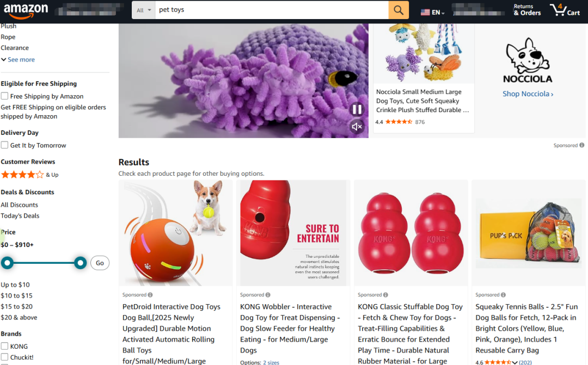The width and height of the screenshot is (588, 365).
Task: Check the Get It by Tomorrow box
Action: (4, 145)
